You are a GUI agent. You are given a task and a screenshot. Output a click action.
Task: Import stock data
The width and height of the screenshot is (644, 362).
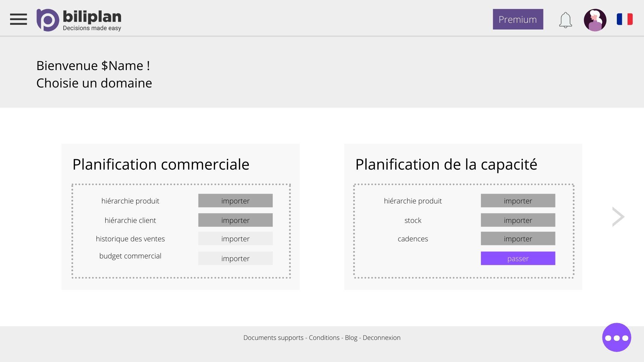518,220
